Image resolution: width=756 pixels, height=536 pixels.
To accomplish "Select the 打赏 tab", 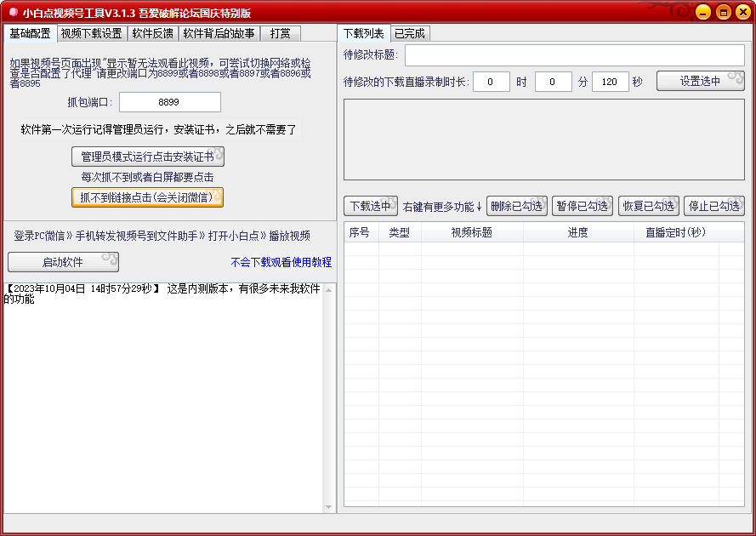I will [x=280, y=34].
